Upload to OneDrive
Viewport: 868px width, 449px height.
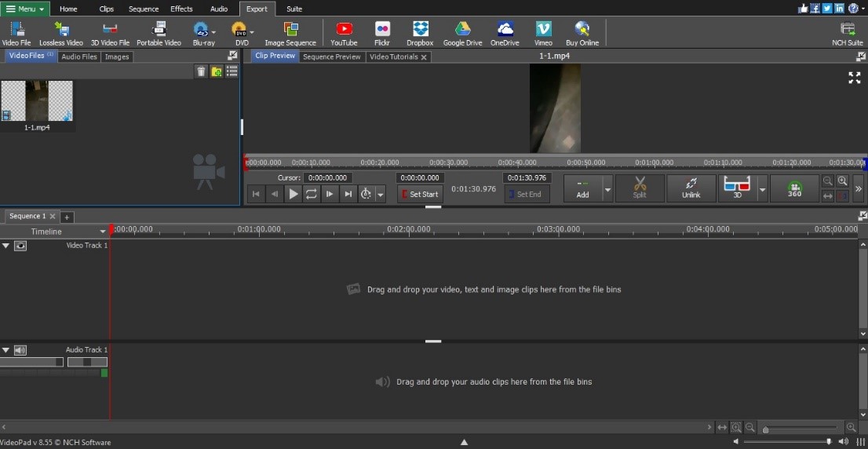(x=505, y=34)
